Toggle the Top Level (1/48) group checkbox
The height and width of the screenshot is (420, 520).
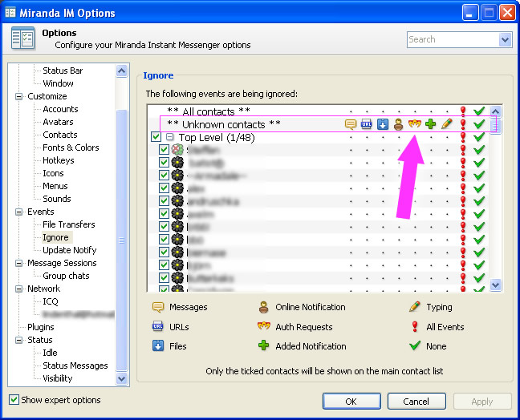click(x=156, y=137)
